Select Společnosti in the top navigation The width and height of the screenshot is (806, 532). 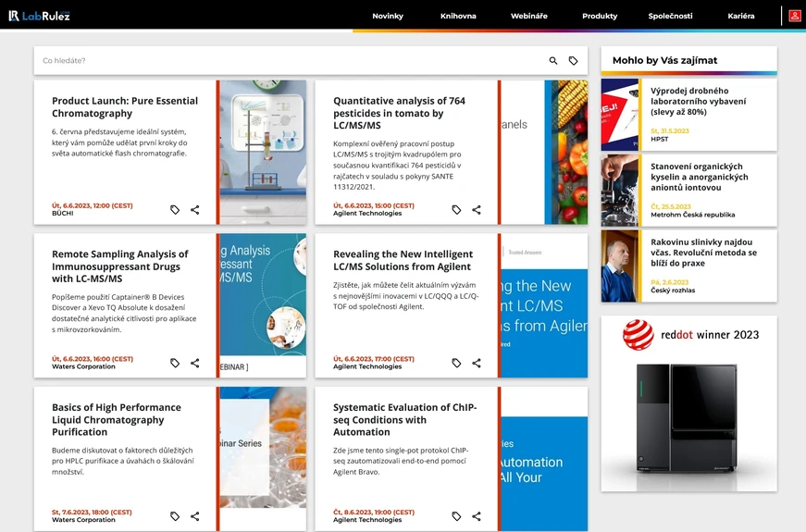pyautogui.click(x=670, y=16)
